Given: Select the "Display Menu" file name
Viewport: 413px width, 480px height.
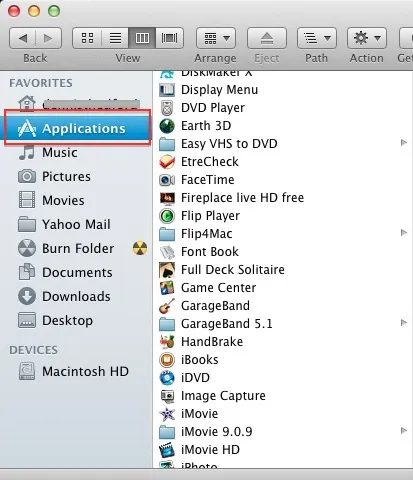Looking at the screenshot, I should coord(220,90).
